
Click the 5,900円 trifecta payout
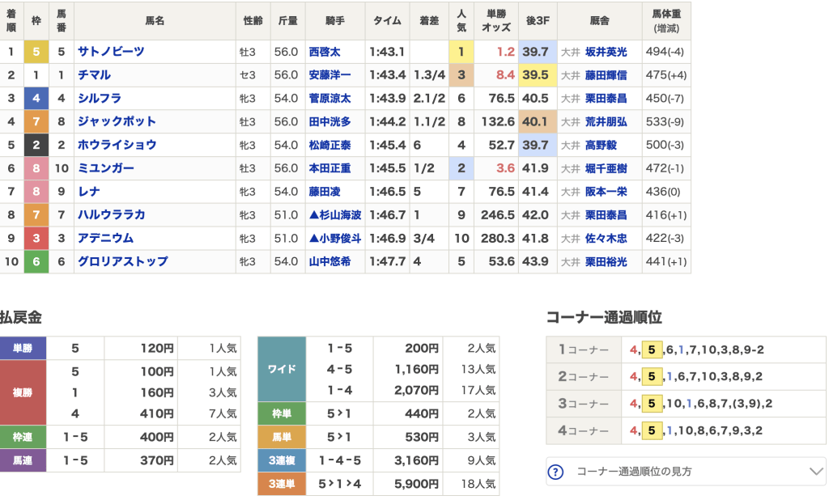[416, 484]
